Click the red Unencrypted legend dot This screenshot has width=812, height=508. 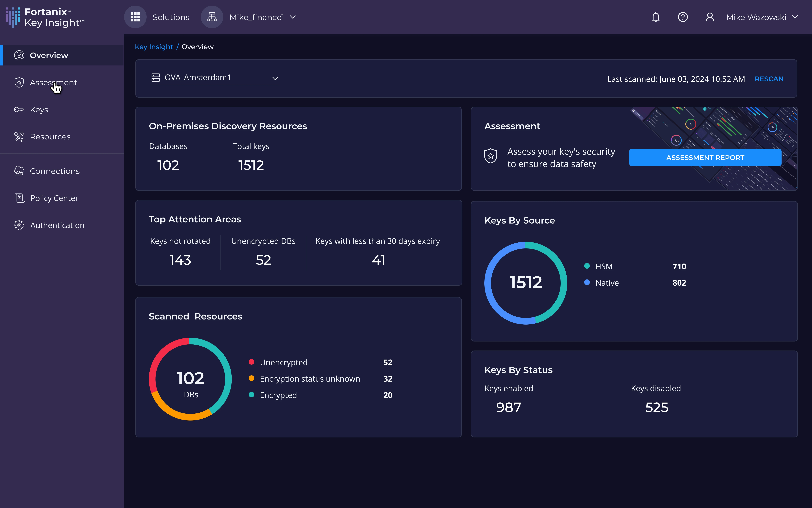pyautogui.click(x=251, y=362)
